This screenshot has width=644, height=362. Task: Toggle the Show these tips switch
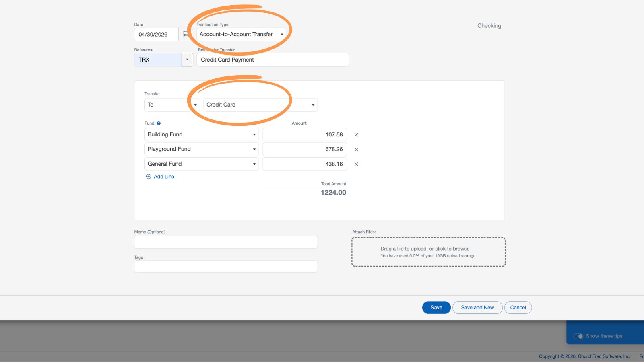coord(578,336)
